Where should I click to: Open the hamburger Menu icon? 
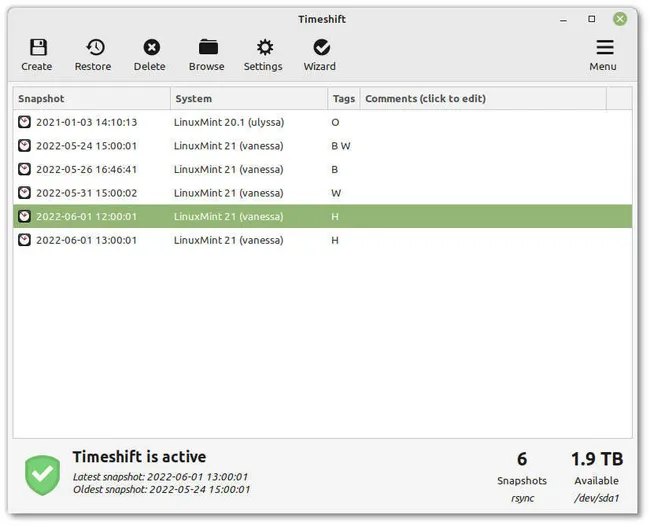pos(604,47)
